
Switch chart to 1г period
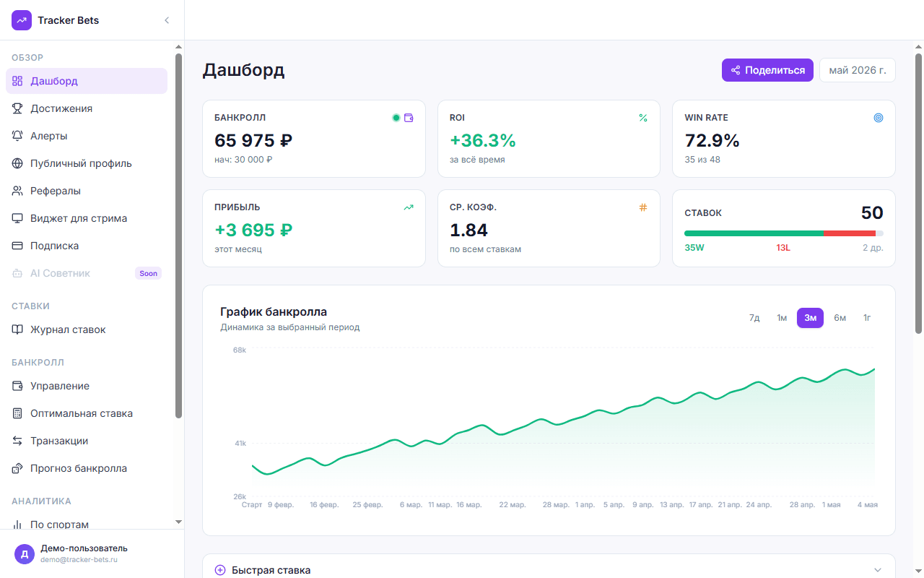(x=867, y=318)
